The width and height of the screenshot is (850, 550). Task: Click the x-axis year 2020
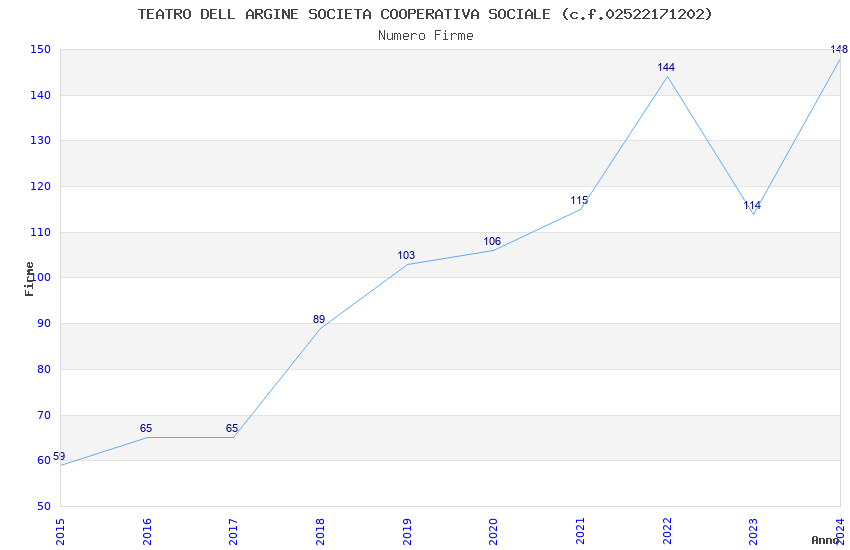493,532
